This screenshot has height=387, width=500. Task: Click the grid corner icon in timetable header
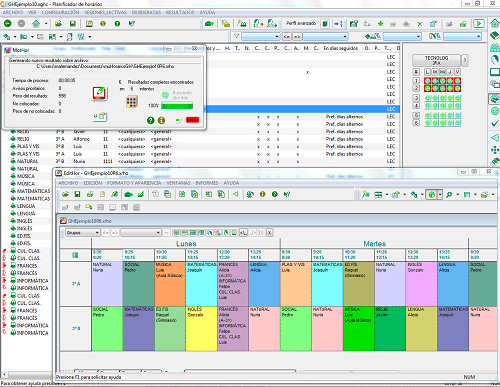[75, 255]
